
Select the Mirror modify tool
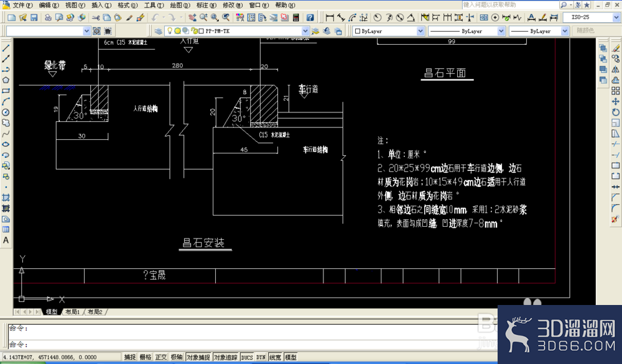coord(615,70)
